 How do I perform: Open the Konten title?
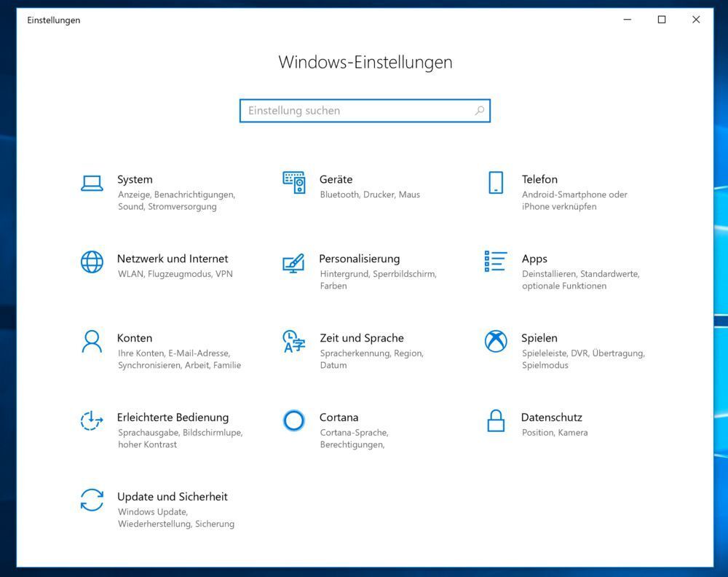pos(135,338)
